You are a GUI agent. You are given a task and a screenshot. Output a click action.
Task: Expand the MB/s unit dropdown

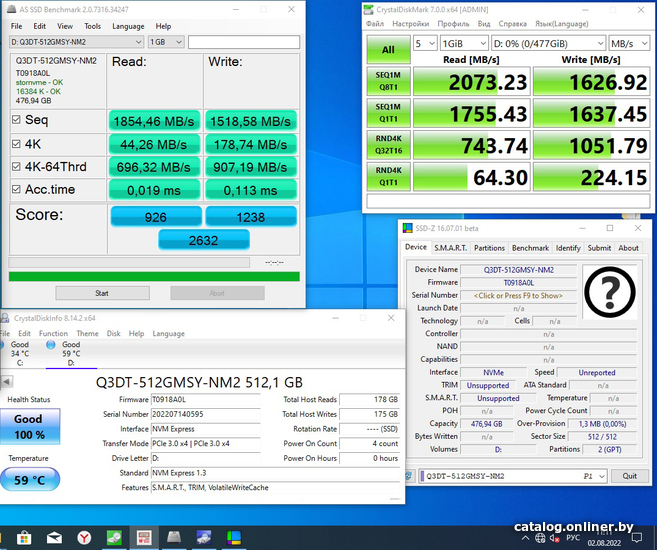pyautogui.click(x=633, y=44)
